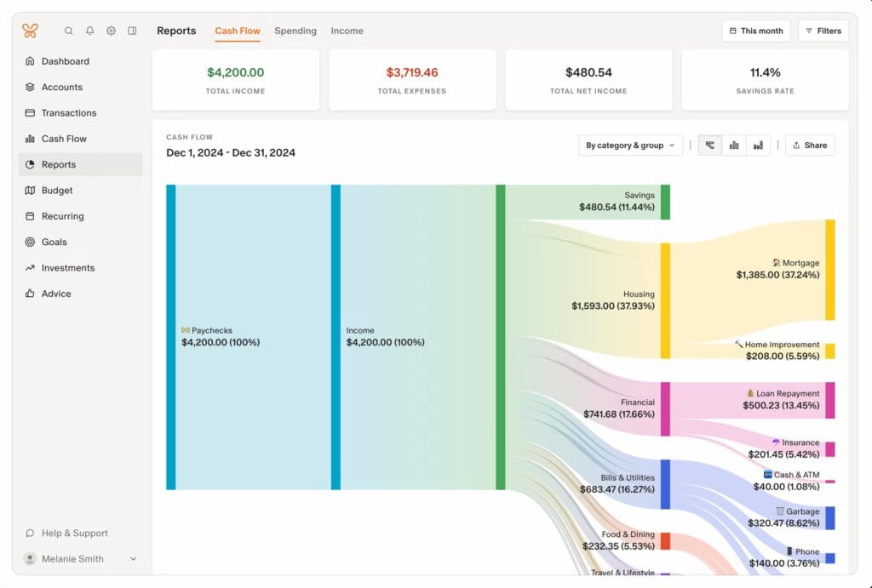Navigate to the Budget page
Viewport: 872px width, 588px height.
click(54, 190)
